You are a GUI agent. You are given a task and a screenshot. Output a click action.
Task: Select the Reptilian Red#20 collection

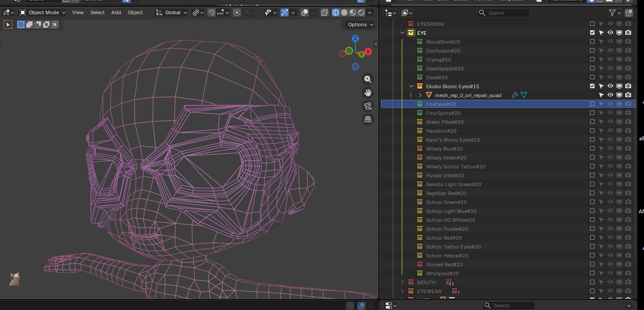[446, 193]
